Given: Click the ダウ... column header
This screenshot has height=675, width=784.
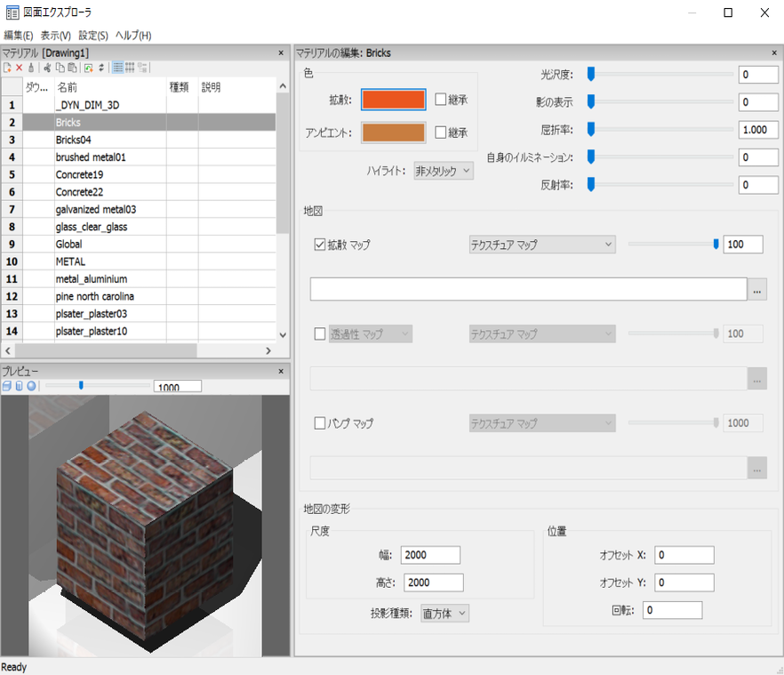Looking at the screenshot, I should coord(38,87).
